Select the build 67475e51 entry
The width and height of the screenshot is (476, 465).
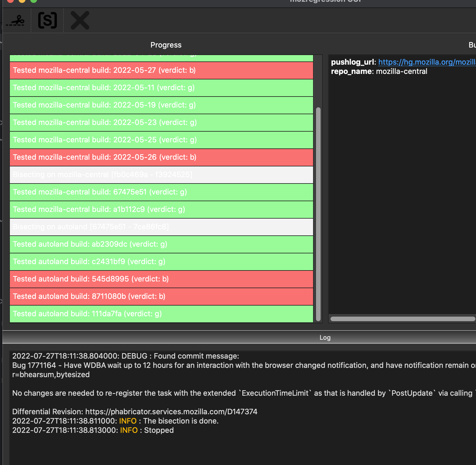[x=161, y=192]
